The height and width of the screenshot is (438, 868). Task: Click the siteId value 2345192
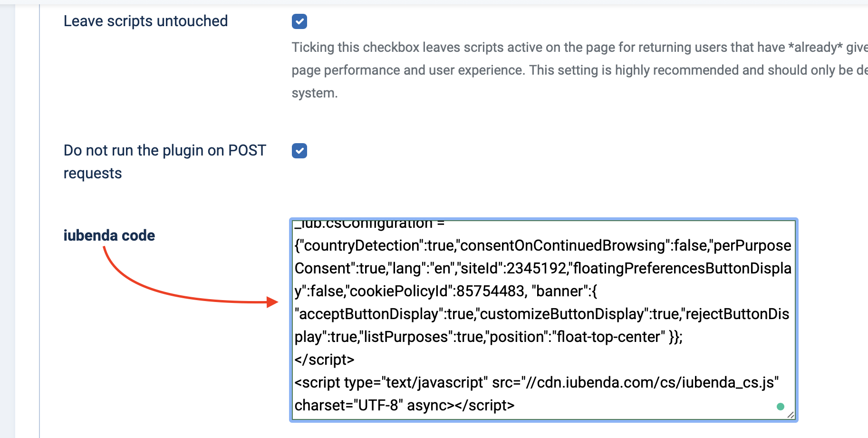click(536, 269)
